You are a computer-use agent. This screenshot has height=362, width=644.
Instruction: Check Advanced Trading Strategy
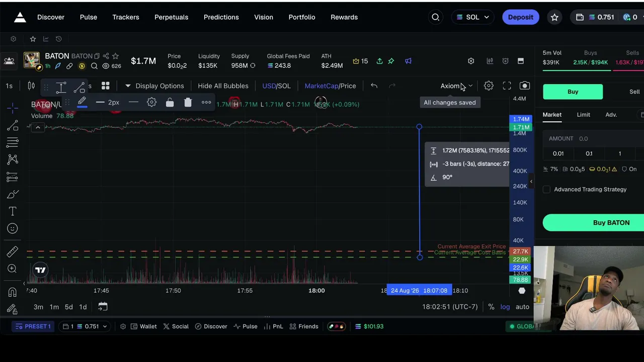pos(547,190)
